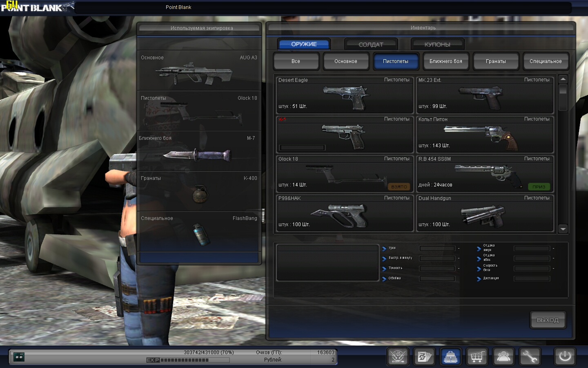Open the PB cards icon
588x368 pixels.
pyautogui.click(x=424, y=357)
